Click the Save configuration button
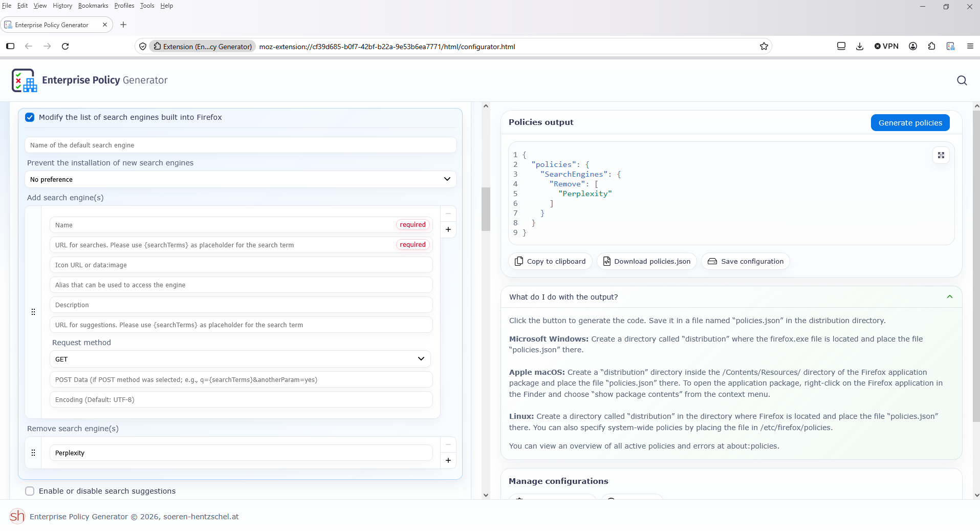The height and width of the screenshot is (531, 980). click(746, 261)
